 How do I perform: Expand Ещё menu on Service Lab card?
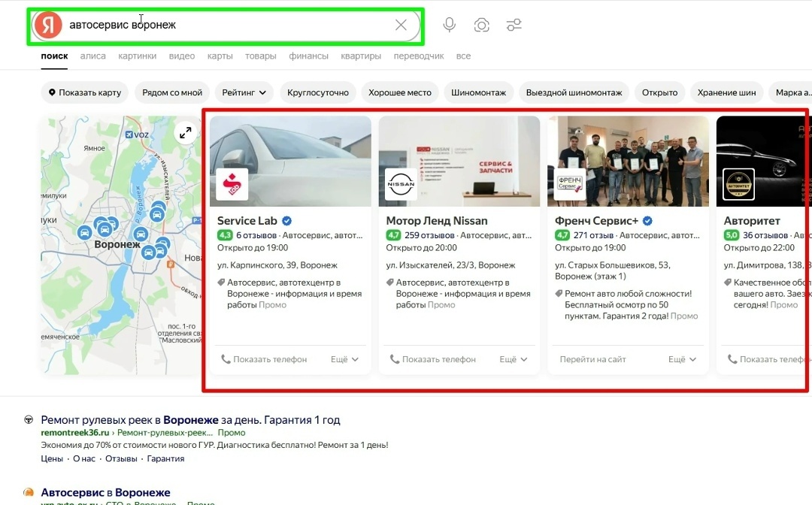(x=345, y=359)
